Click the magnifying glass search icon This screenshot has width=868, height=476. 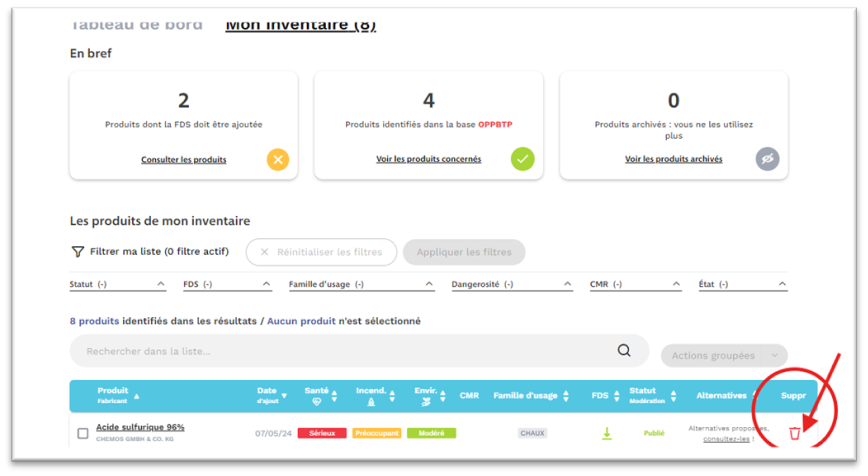(x=624, y=351)
